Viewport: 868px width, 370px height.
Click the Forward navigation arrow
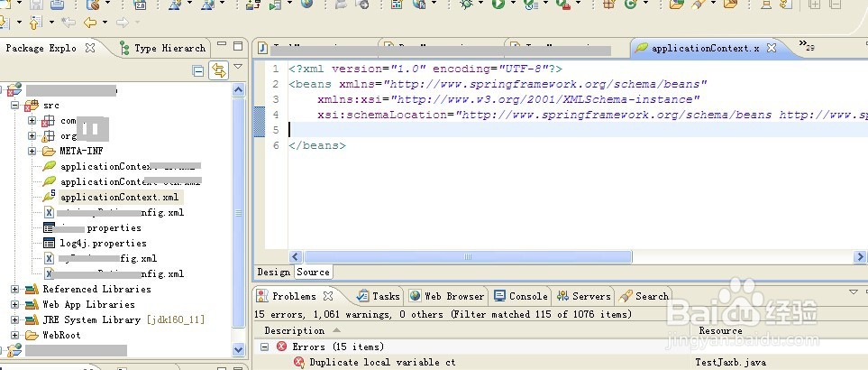(x=123, y=23)
